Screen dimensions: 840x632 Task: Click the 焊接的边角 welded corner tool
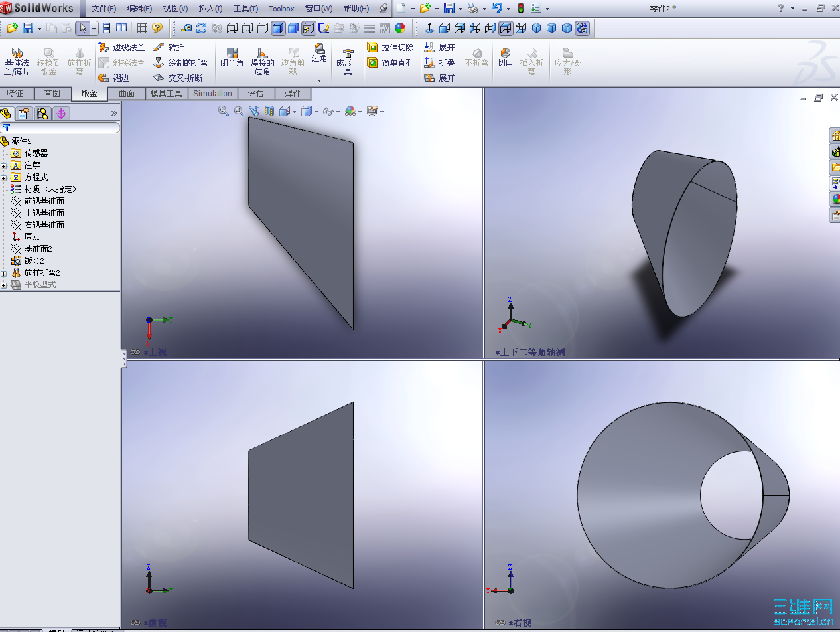click(x=262, y=61)
